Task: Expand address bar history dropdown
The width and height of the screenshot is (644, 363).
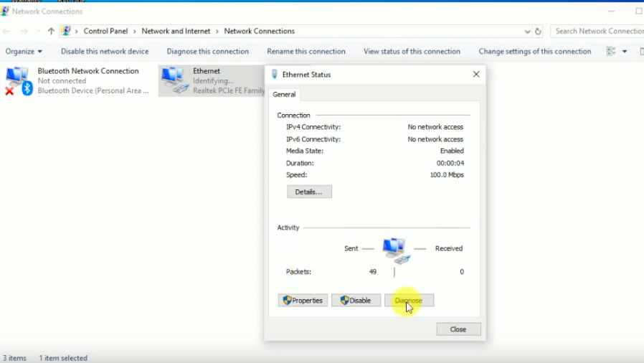Action: pyautogui.click(x=527, y=32)
